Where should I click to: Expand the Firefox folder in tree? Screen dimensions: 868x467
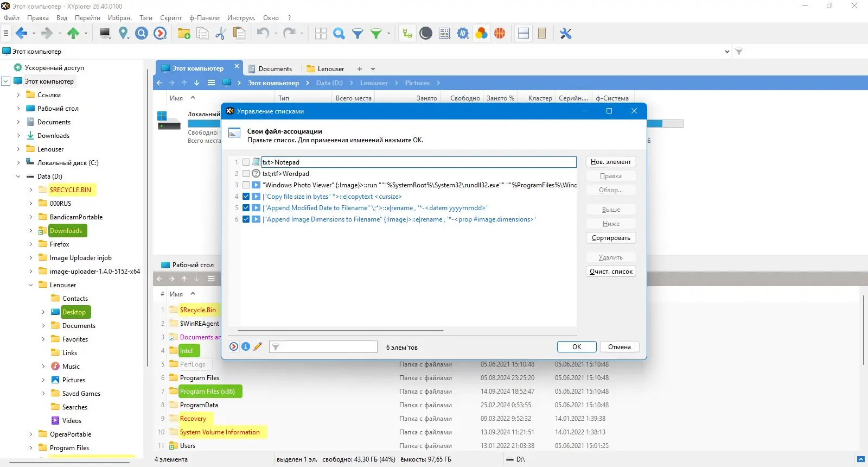click(x=30, y=244)
